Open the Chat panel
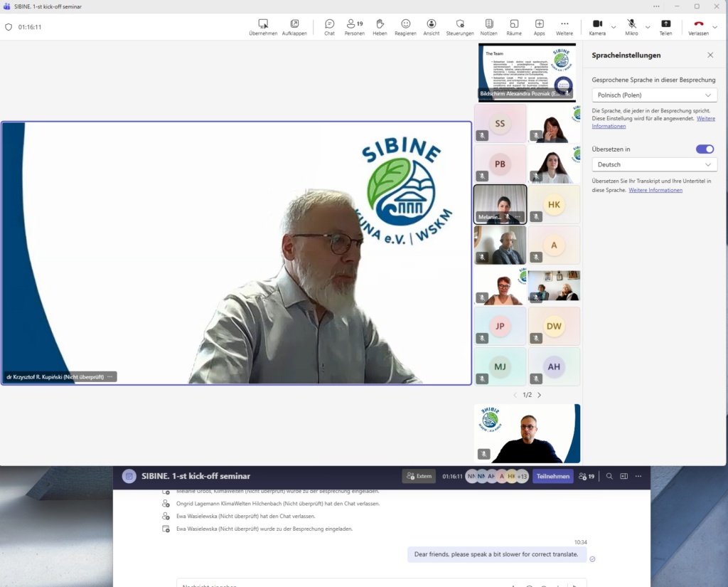This screenshot has width=728, height=587. tap(329, 27)
